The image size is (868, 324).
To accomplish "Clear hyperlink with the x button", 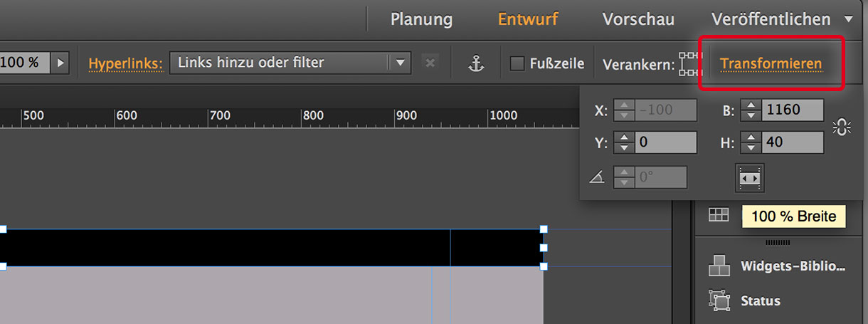I will [430, 63].
